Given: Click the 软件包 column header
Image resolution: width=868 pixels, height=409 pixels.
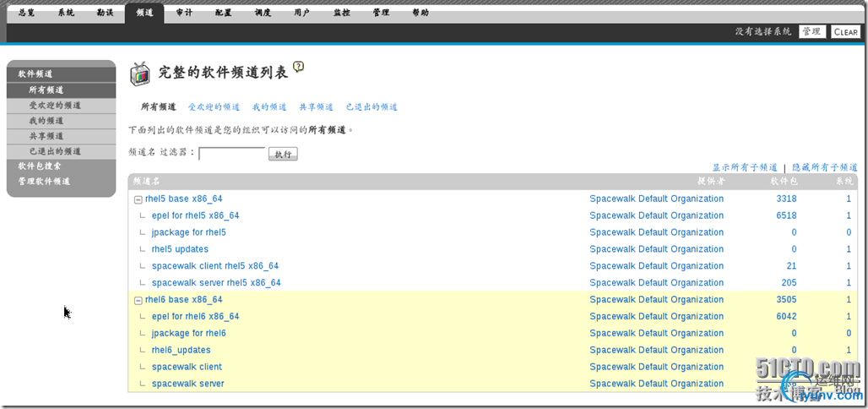Looking at the screenshot, I should pos(784,181).
